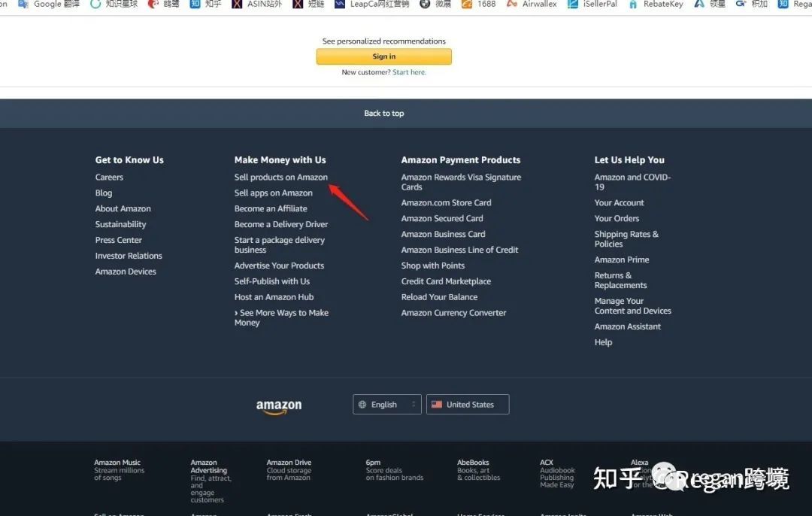Click Press Center link

tap(119, 240)
